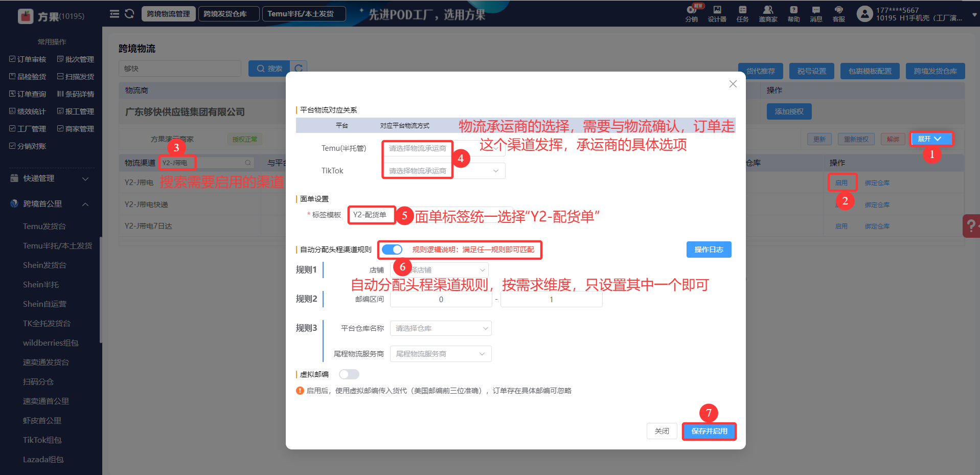Click the 物流渠道 filter input with Y2-J带电
The width and height of the screenshot is (980, 475).
207,163
